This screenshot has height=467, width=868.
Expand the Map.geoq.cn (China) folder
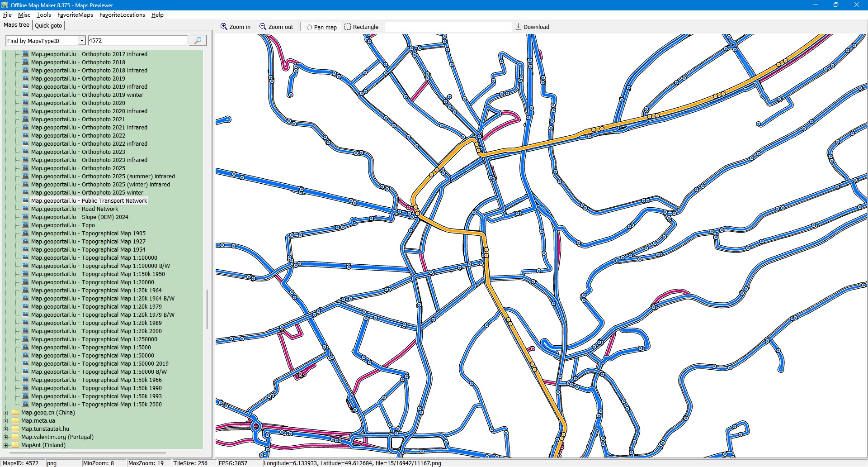6,413
